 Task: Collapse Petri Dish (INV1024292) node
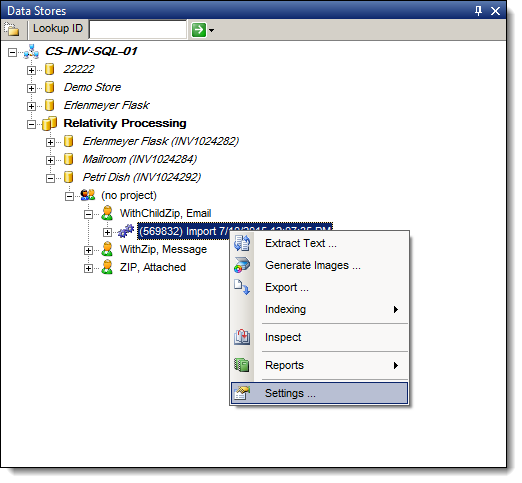coord(50,178)
